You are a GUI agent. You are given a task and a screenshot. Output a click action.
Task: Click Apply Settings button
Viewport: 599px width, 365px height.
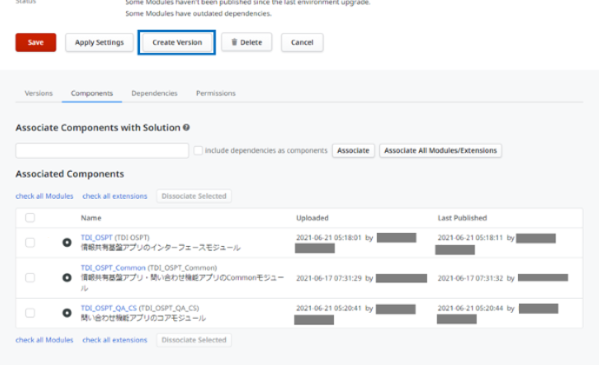click(x=99, y=42)
